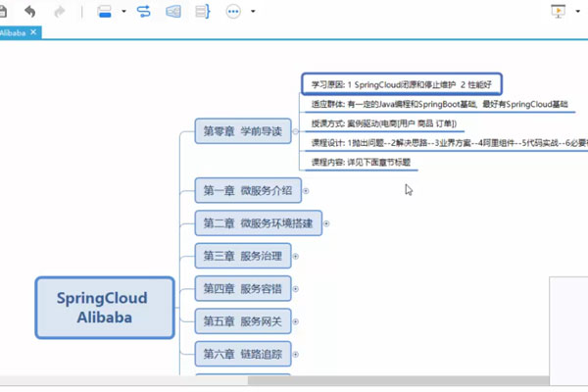Open the topic insert dropdown arrow

click(123, 11)
